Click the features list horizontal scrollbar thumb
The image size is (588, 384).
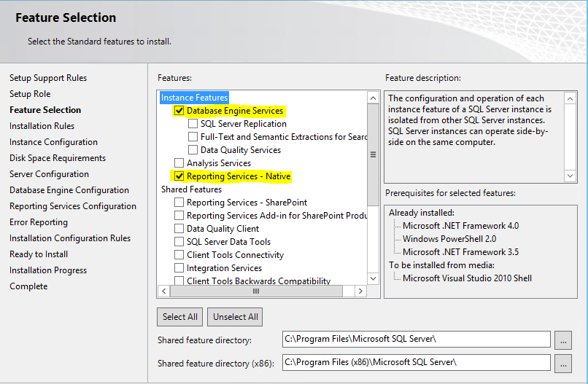(x=256, y=291)
